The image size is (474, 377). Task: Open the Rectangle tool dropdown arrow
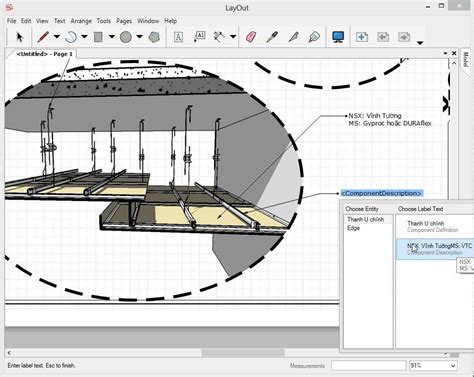click(x=112, y=37)
